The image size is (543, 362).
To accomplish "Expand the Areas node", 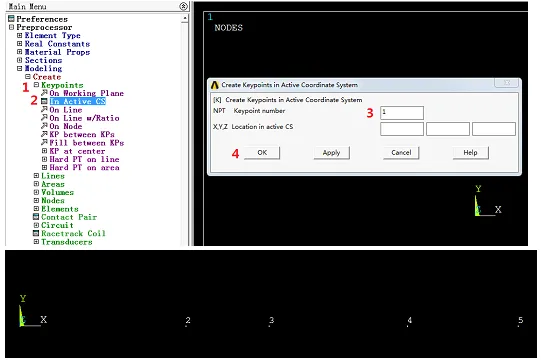I will pos(36,184).
